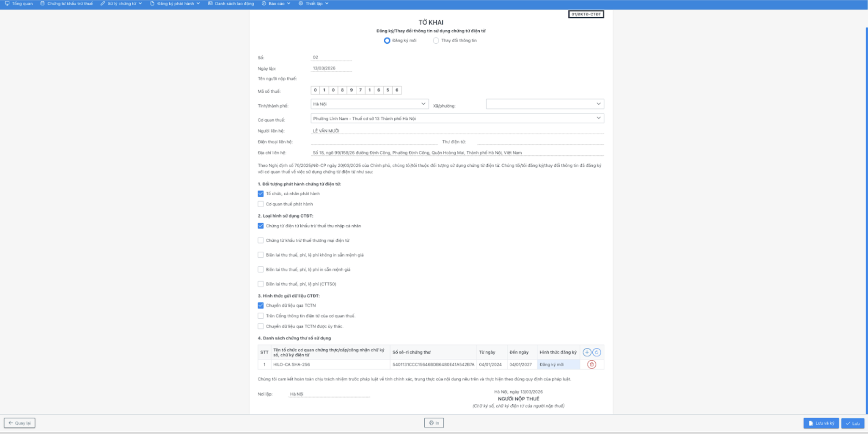Open the Báo cáo menu

[276, 3]
